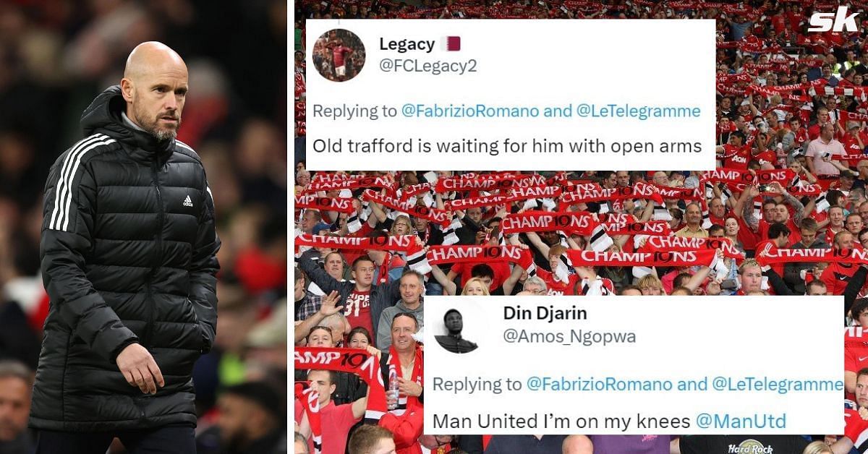
Task: Select the manager photo on the left
Action: 143,227
